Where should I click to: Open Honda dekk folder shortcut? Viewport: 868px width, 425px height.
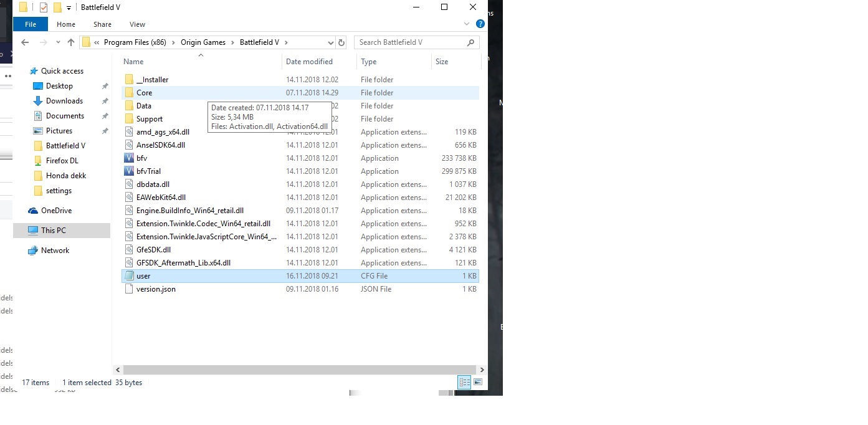click(x=66, y=176)
